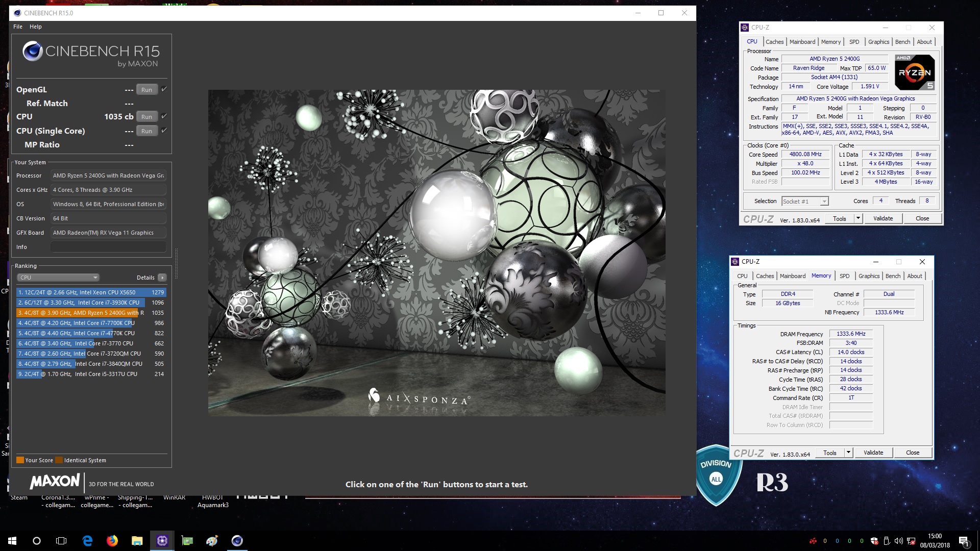The width and height of the screenshot is (980, 551).
Task: Launch Microsoft Edge from taskbar
Action: coord(87,541)
